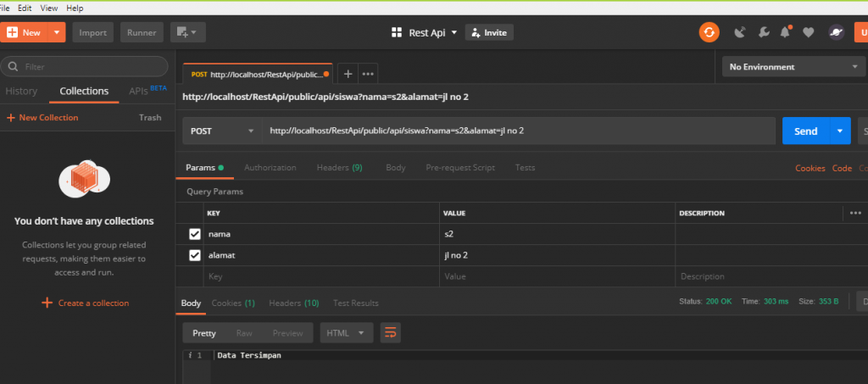Open the three-dots tab options icon
Image resolution: width=868 pixels, height=384 pixels.
[x=368, y=74]
